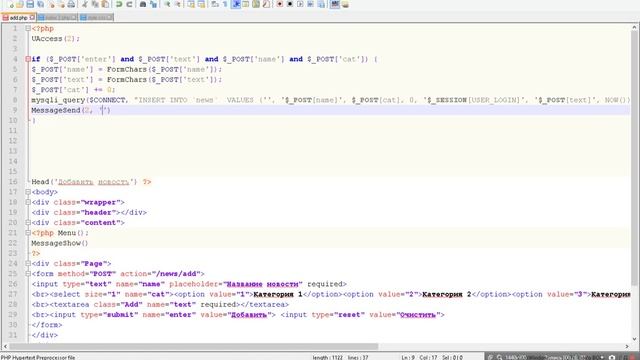
Task: Create a new document with the New icon
Action: [x=10, y=4]
